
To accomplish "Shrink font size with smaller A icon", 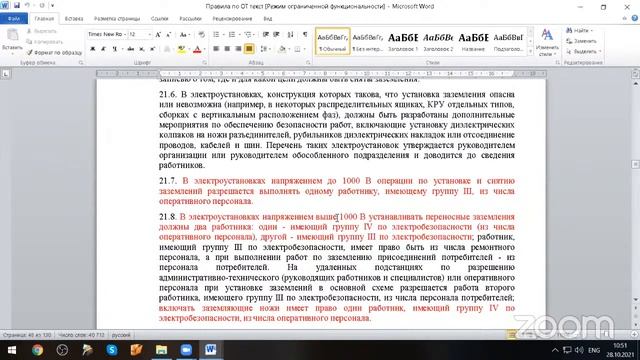I will pyautogui.click(x=169, y=35).
